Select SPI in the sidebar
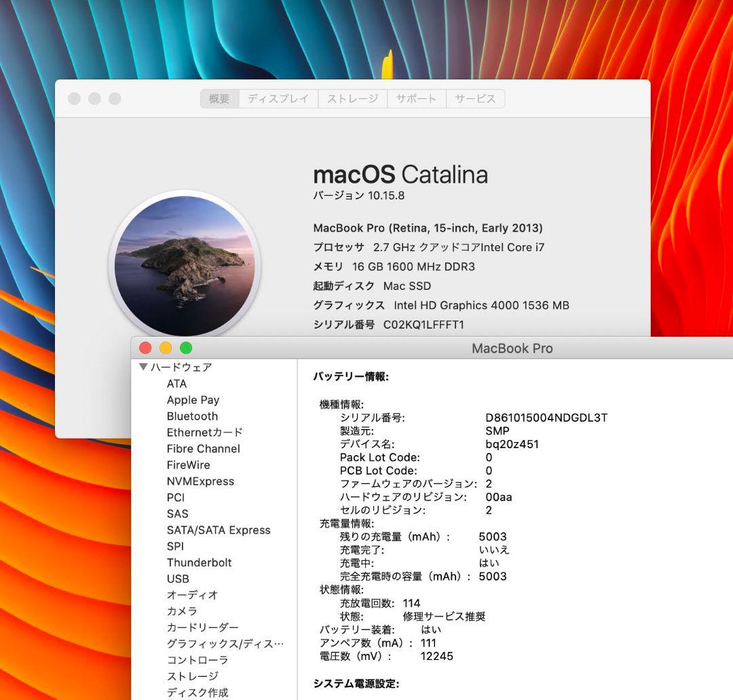 (175, 546)
